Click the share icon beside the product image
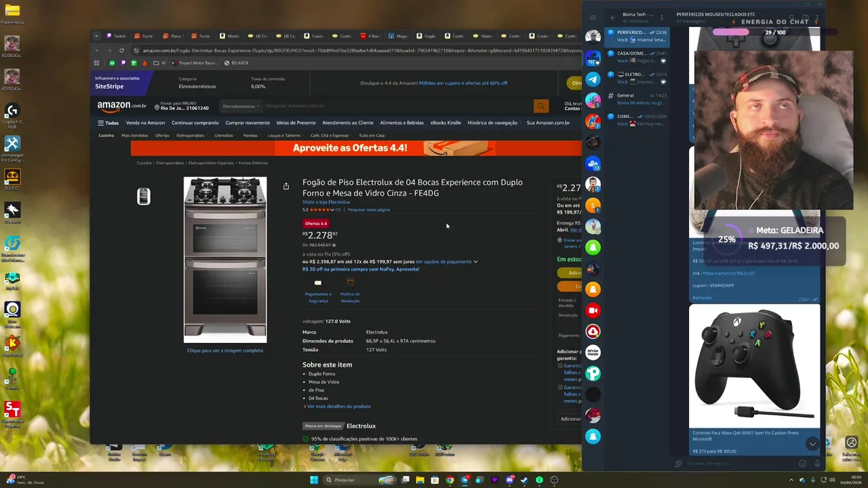Image resolution: width=868 pixels, height=488 pixels. point(286,186)
